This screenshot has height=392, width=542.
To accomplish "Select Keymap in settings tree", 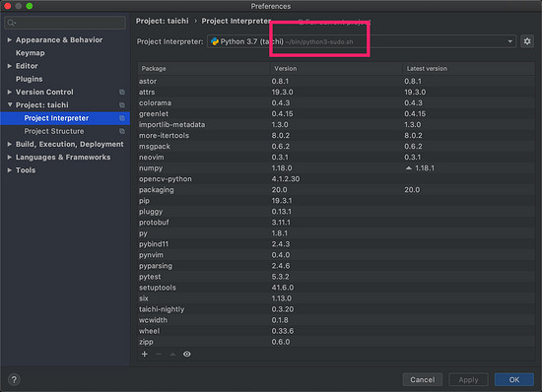I will coord(31,53).
